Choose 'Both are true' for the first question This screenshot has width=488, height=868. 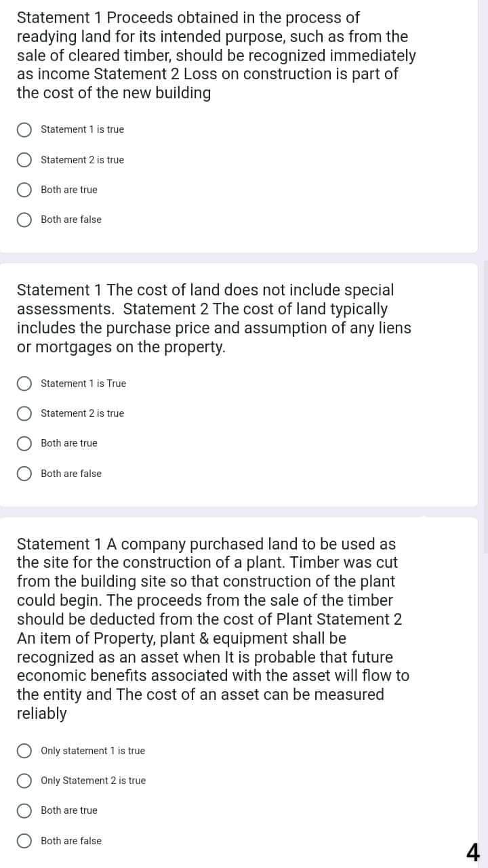pyautogui.click(x=24, y=190)
